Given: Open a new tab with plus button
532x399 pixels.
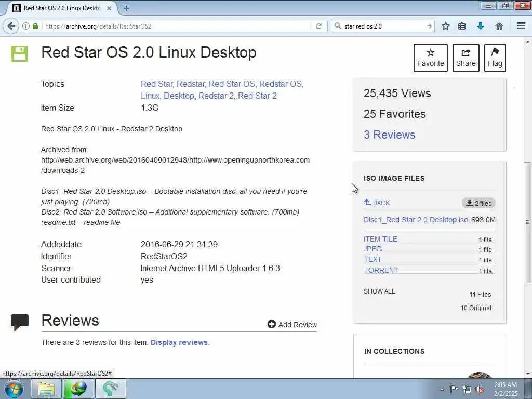Looking at the screenshot, I should coord(126,8).
